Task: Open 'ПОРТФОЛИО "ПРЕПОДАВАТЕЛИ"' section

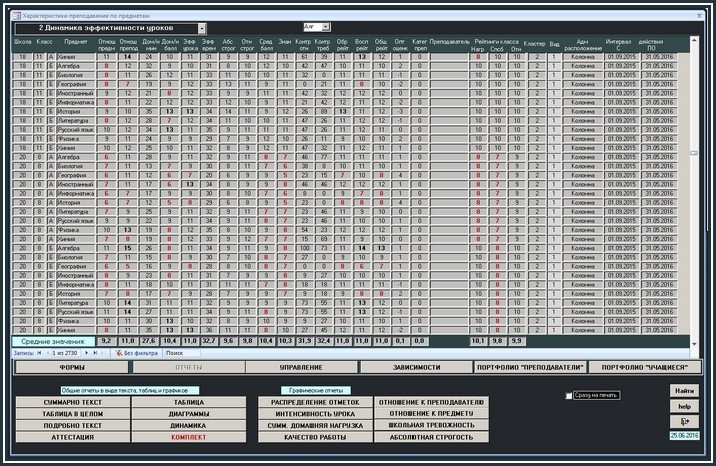Action: click(x=529, y=367)
